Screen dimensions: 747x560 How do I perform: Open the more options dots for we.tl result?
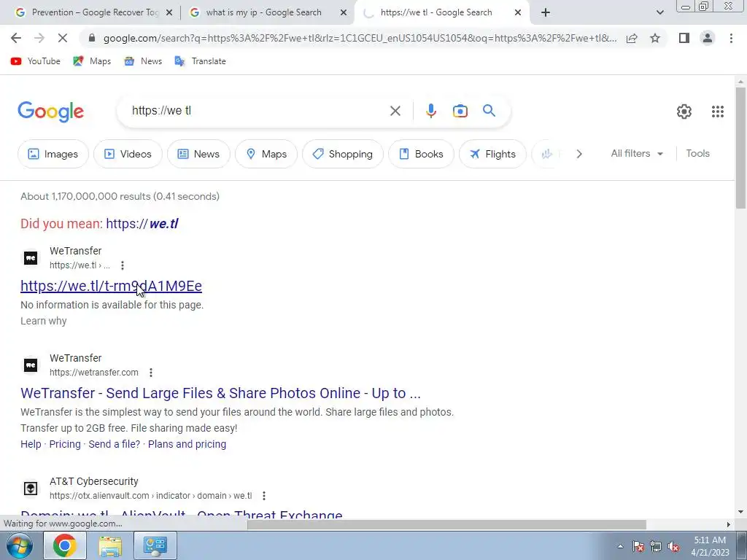click(123, 265)
